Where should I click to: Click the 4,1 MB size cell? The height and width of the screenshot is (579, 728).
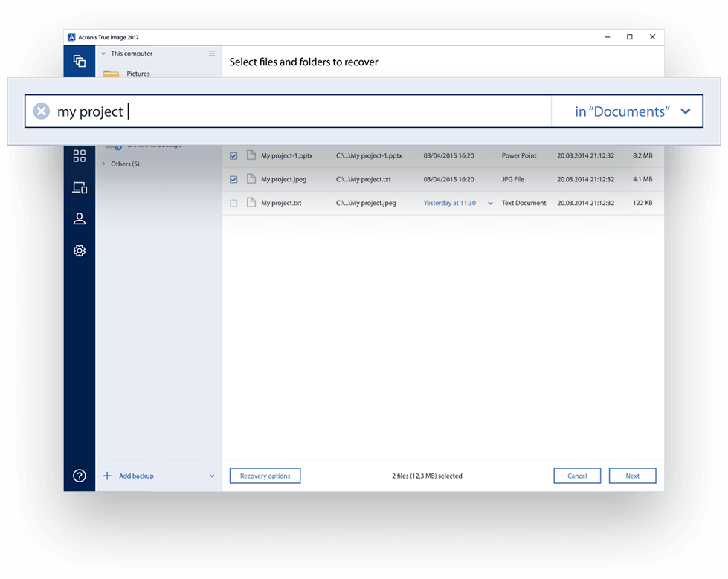[642, 179]
